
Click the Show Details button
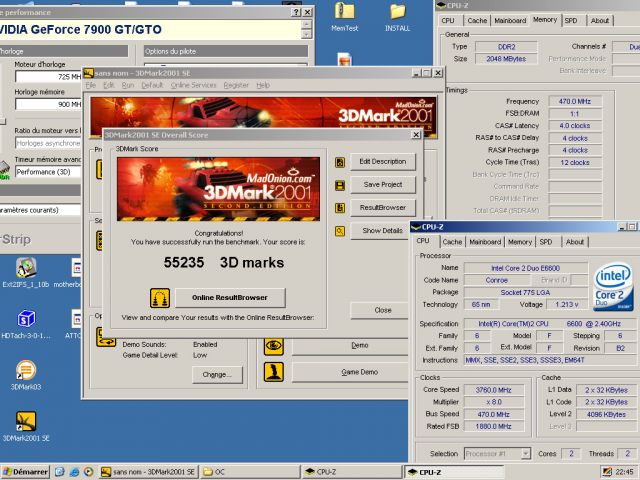pos(382,231)
